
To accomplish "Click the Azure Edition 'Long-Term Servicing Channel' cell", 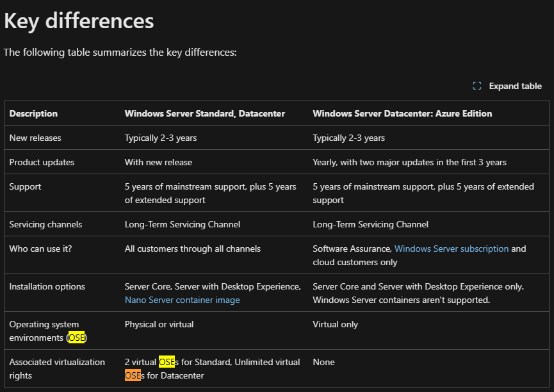I will pyautogui.click(x=370, y=224).
